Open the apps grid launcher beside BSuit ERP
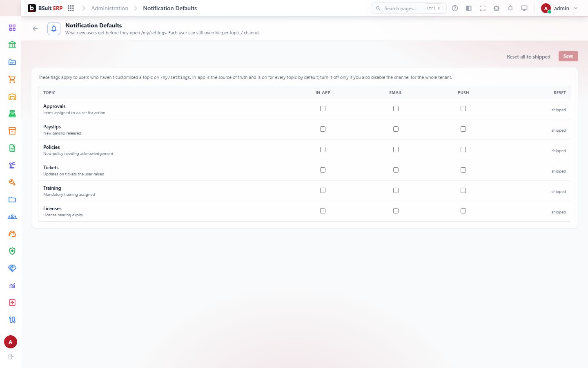This screenshot has width=588, height=368. 71,8
